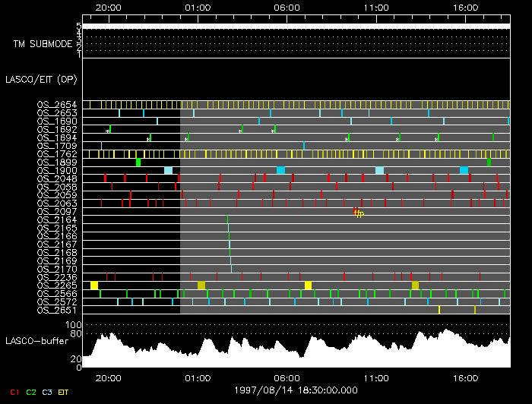Select the first yellow block in OS_2265 row

pos(94,285)
